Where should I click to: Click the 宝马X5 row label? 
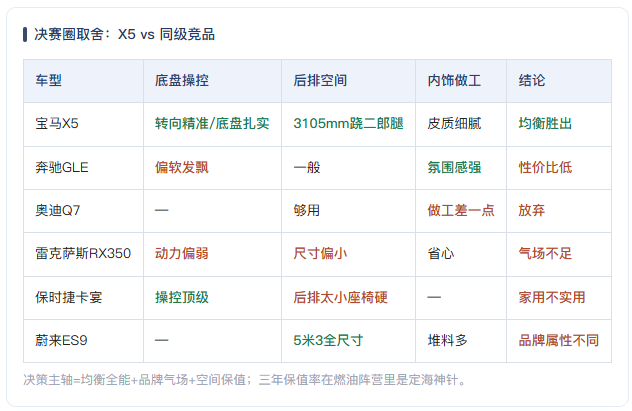[x=83, y=124]
